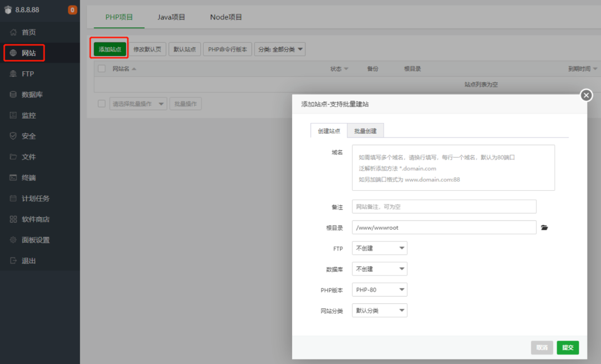Open the 文件 folder icon in sidebar
This screenshot has height=364, width=601.
tap(13, 157)
